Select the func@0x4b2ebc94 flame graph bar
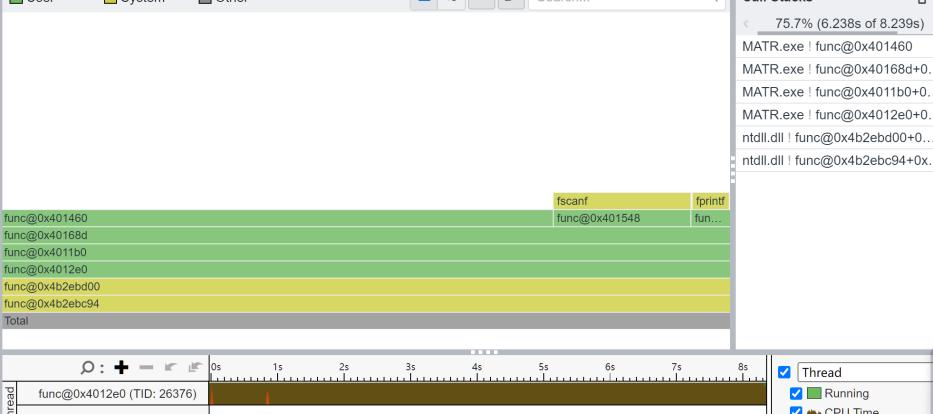 [x=366, y=304]
